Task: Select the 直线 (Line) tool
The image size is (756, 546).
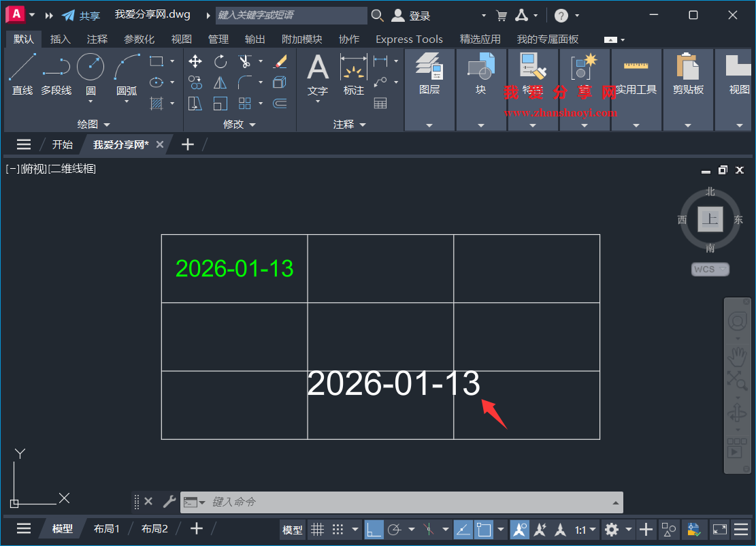Action: point(22,75)
